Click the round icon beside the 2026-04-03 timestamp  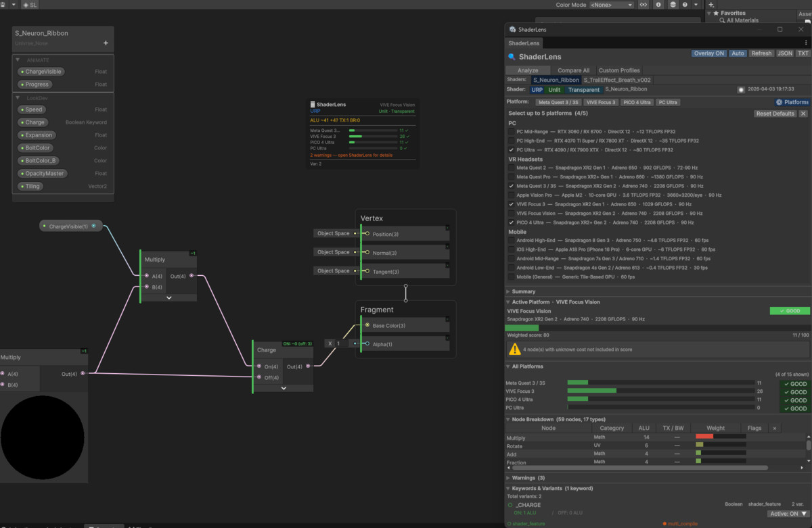[x=740, y=89]
